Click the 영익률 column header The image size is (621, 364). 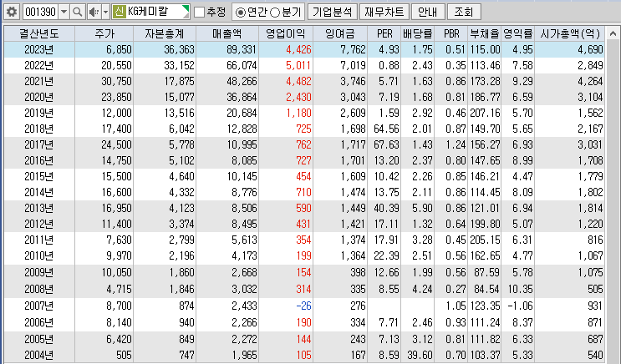click(517, 33)
